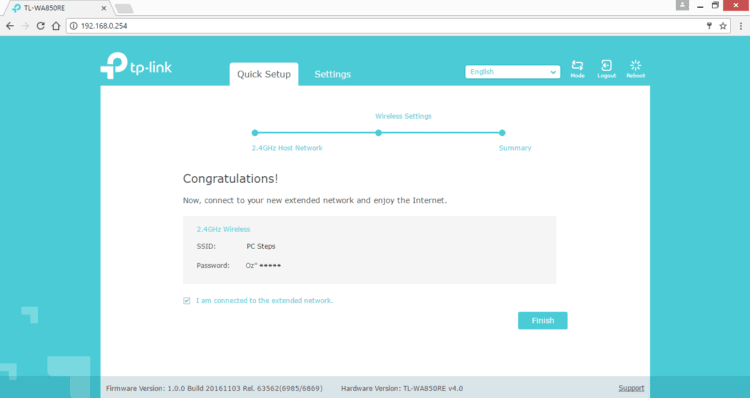
Task: Click the 2.4GHz Host Network step marker
Action: pos(255,133)
